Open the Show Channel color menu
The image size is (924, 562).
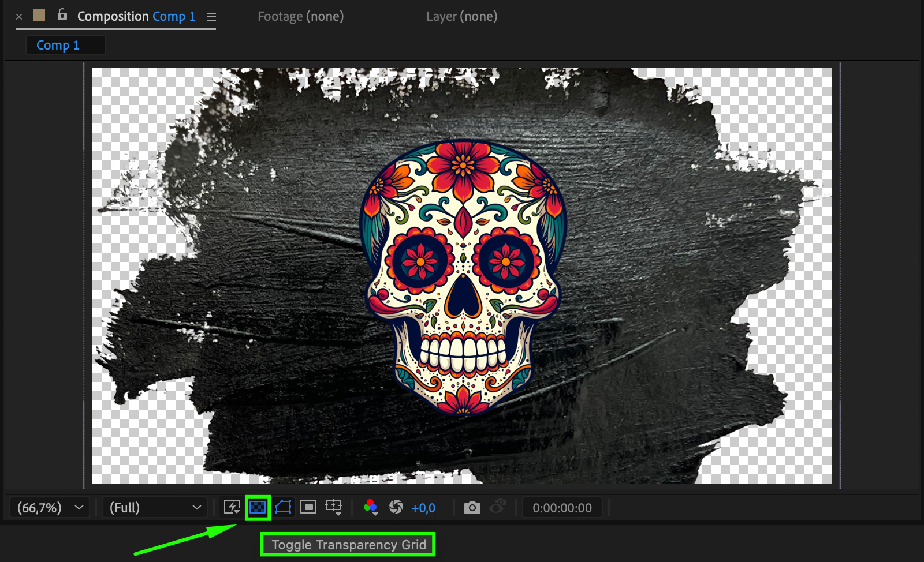(x=371, y=508)
